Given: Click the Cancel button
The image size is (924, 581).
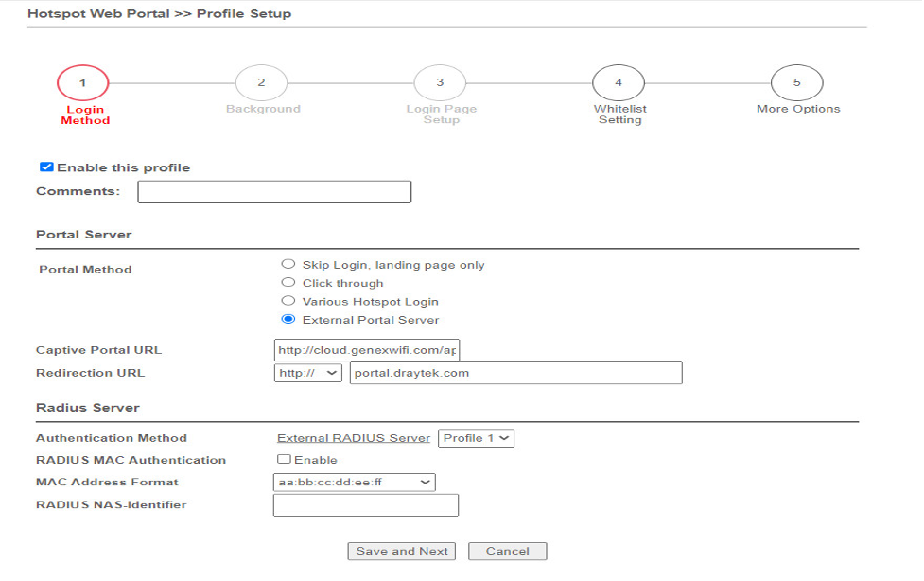Looking at the screenshot, I should pos(507,551).
